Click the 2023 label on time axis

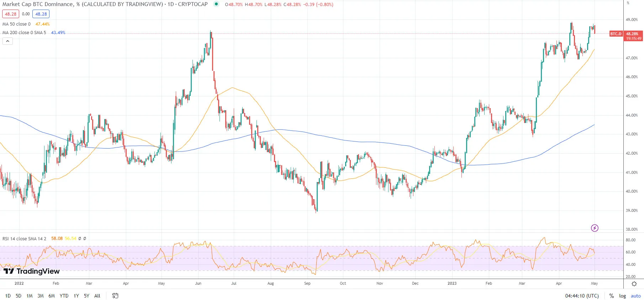click(x=452, y=283)
